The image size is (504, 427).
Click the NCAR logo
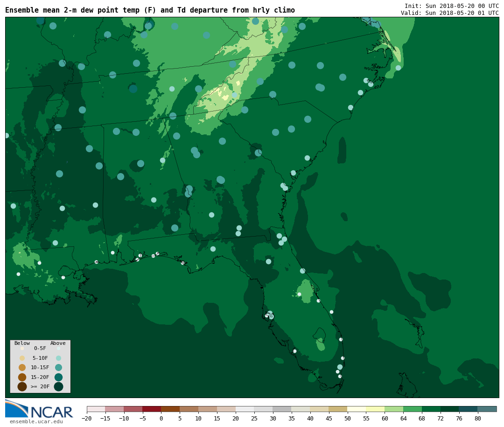[39, 409]
